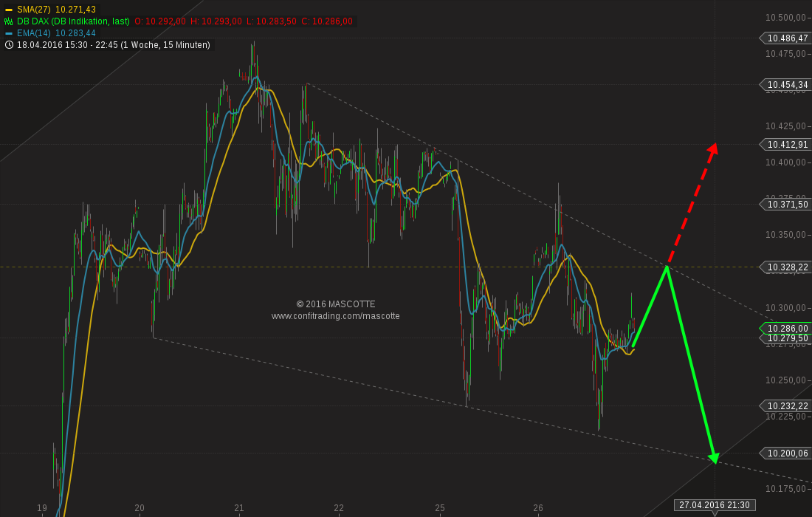Click the 10.412,91 price level tag
Screen dimensions: 812x517
[785, 145]
